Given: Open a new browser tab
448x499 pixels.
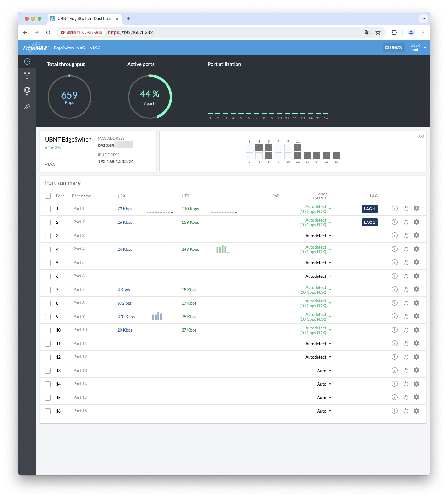Looking at the screenshot, I should pos(129,19).
